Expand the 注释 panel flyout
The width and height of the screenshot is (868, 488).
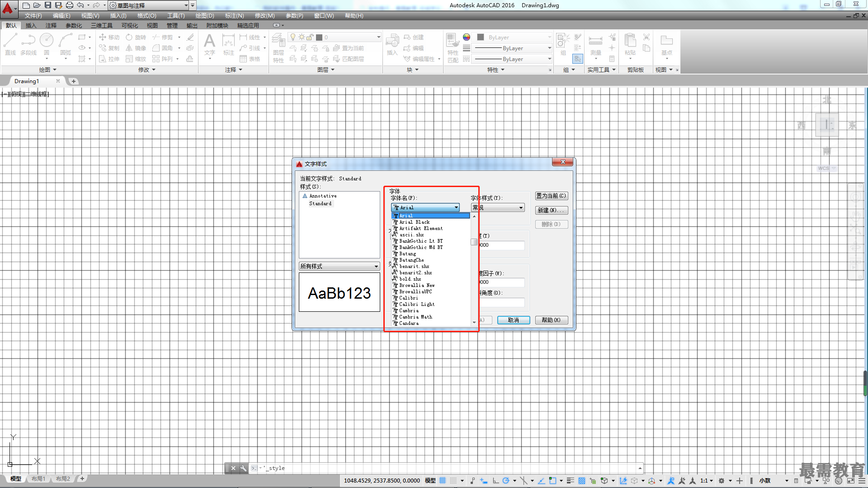234,70
